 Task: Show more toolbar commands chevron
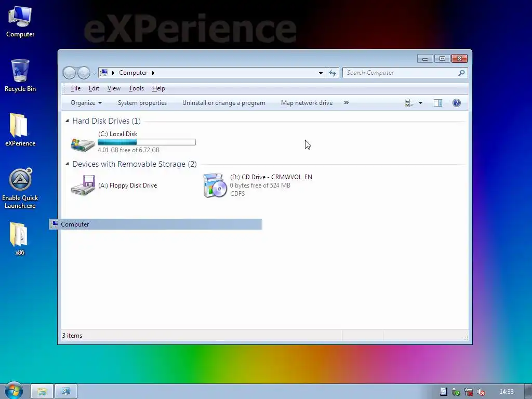click(x=347, y=102)
